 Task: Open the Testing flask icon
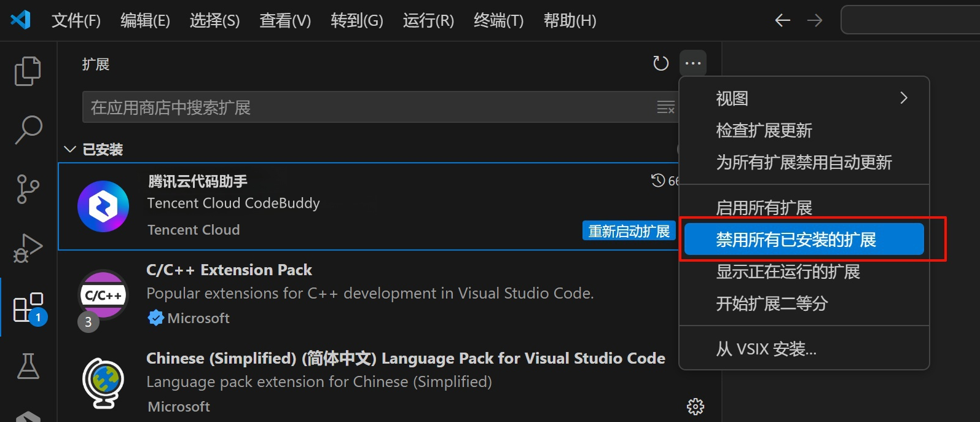tap(28, 366)
